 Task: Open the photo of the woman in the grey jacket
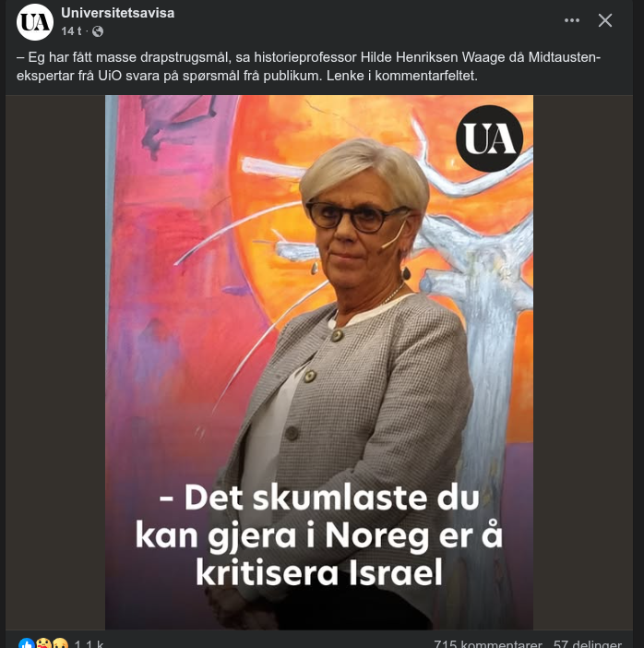point(319,362)
